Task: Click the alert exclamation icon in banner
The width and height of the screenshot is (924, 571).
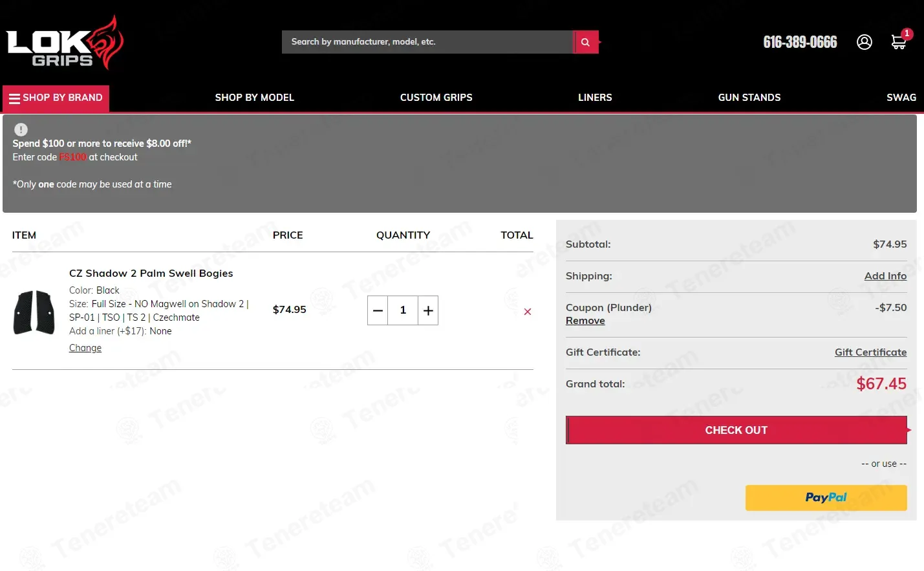Action: [21, 129]
